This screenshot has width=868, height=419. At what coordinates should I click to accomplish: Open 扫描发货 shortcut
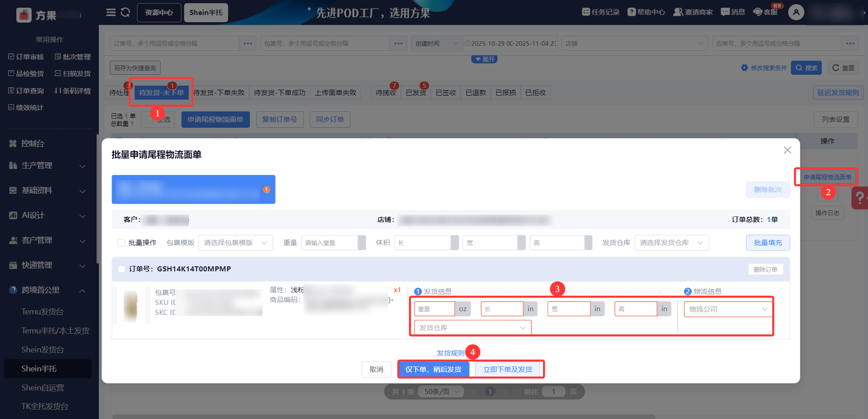click(73, 73)
